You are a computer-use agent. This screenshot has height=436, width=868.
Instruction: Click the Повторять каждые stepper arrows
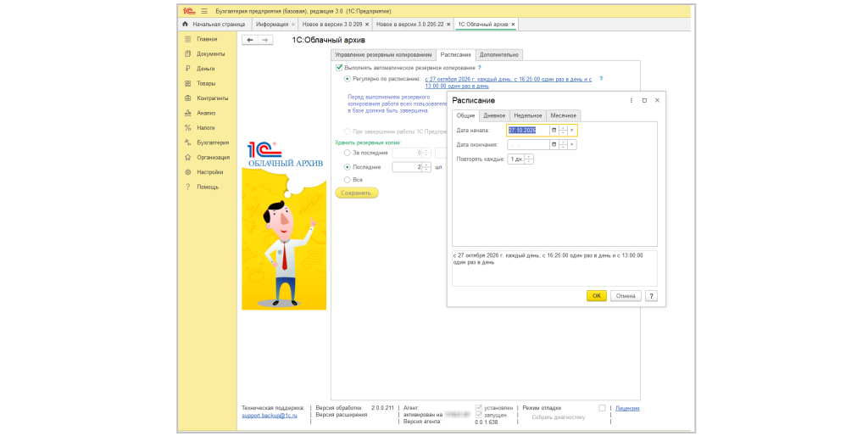point(529,159)
